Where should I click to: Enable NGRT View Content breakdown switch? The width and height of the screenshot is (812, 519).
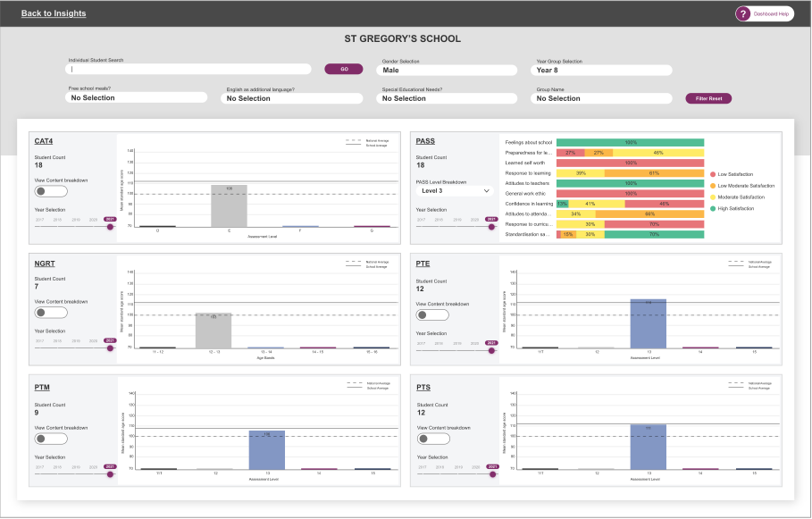click(46, 314)
